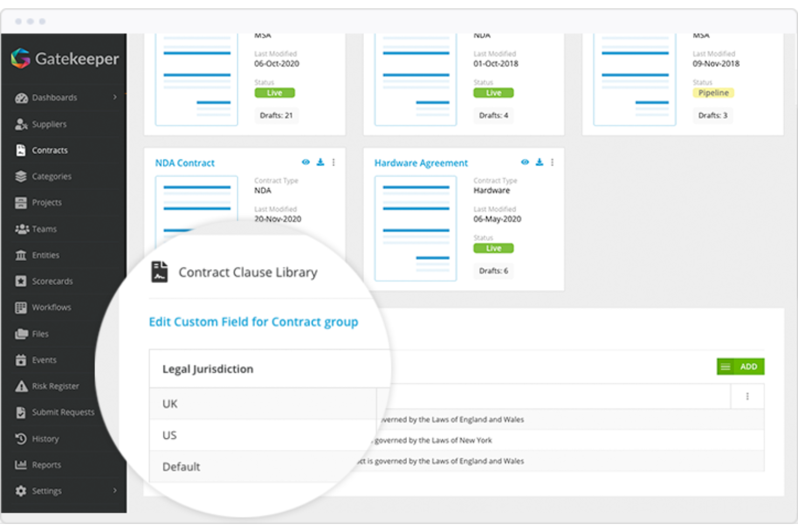Open the Contracts section in the sidebar
This screenshot has width=798, height=532.
tap(50, 150)
